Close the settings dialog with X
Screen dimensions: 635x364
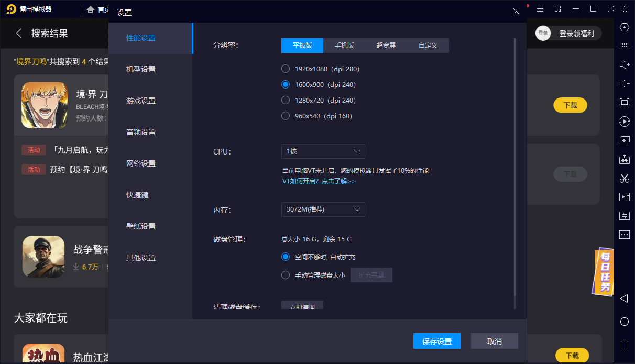516,12
